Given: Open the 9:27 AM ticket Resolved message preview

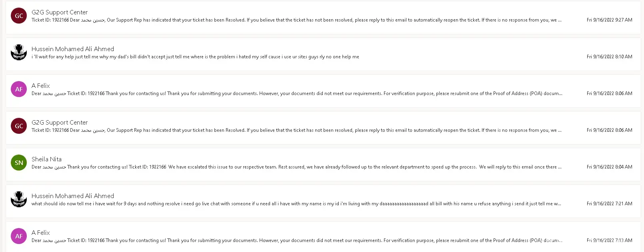Looking at the screenshot, I should [x=296, y=20].
